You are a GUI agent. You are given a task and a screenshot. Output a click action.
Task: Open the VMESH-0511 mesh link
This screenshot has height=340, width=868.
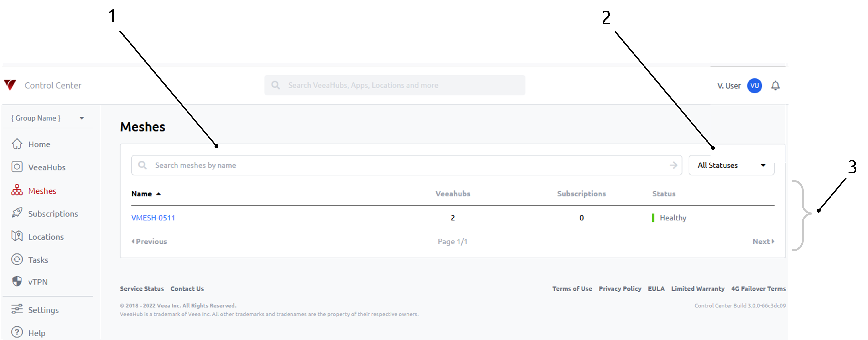tap(153, 218)
